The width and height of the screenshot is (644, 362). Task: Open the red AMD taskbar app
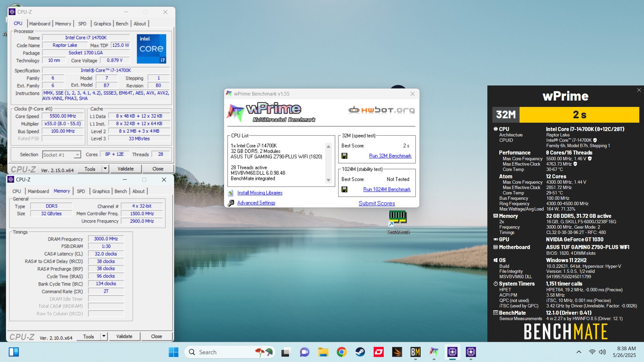pyautogui.click(x=379, y=352)
